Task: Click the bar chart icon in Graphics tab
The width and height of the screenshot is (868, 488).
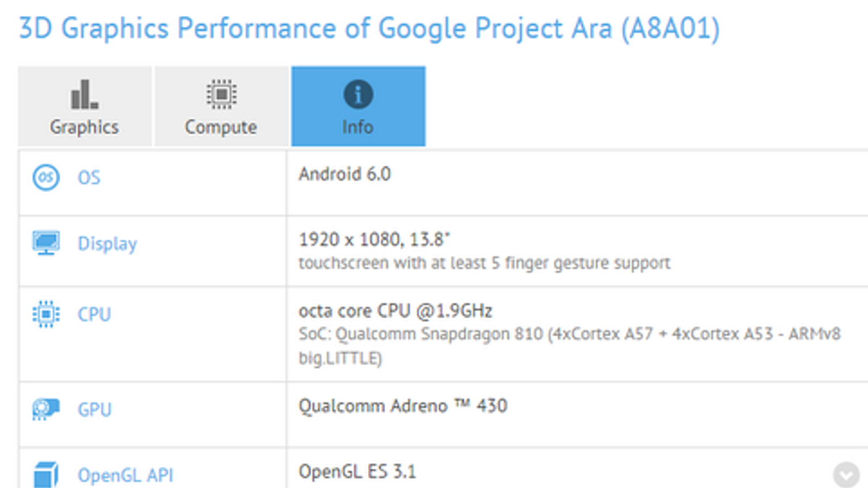Action: coord(85,94)
